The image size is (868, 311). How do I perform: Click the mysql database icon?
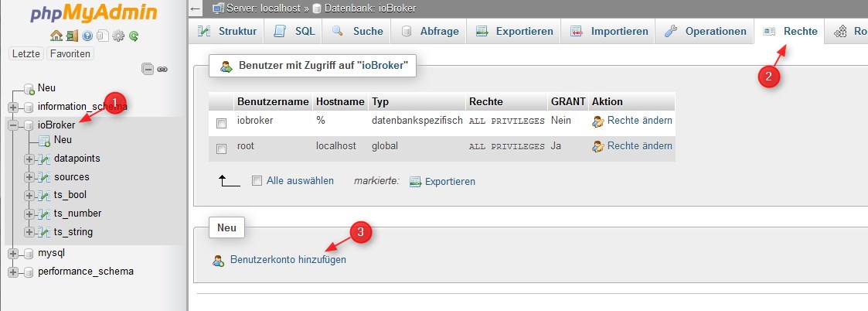point(29,254)
